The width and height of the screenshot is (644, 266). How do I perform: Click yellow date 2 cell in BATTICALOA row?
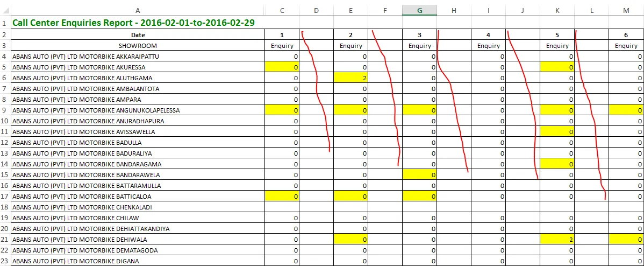350,196
